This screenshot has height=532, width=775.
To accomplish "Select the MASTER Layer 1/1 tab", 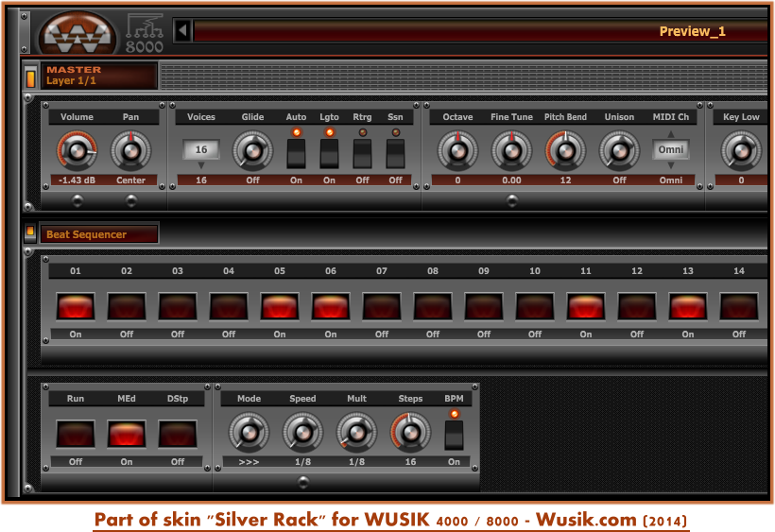I will pyautogui.click(x=99, y=76).
